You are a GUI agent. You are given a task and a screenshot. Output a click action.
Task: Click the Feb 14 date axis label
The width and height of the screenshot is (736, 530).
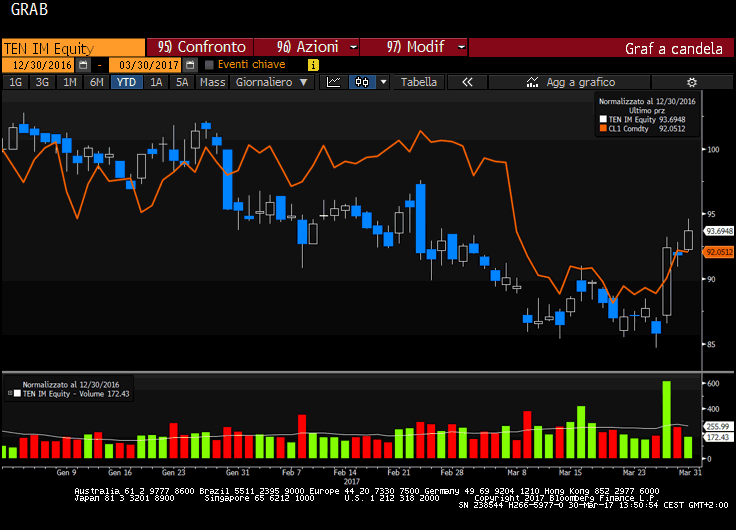tap(345, 472)
